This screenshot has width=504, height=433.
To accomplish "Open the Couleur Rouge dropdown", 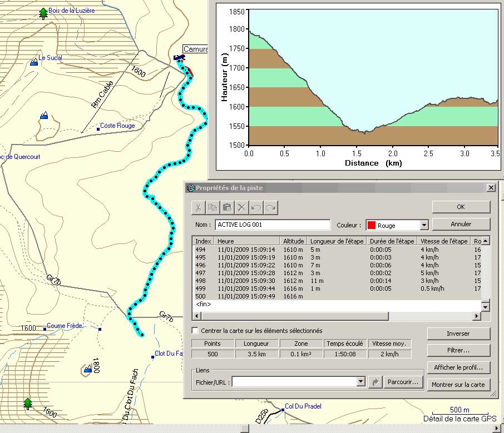I will click(x=424, y=225).
